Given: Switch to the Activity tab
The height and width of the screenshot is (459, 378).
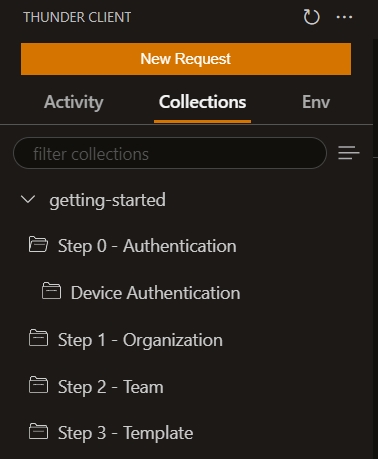Looking at the screenshot, I should tap(74, 102).
